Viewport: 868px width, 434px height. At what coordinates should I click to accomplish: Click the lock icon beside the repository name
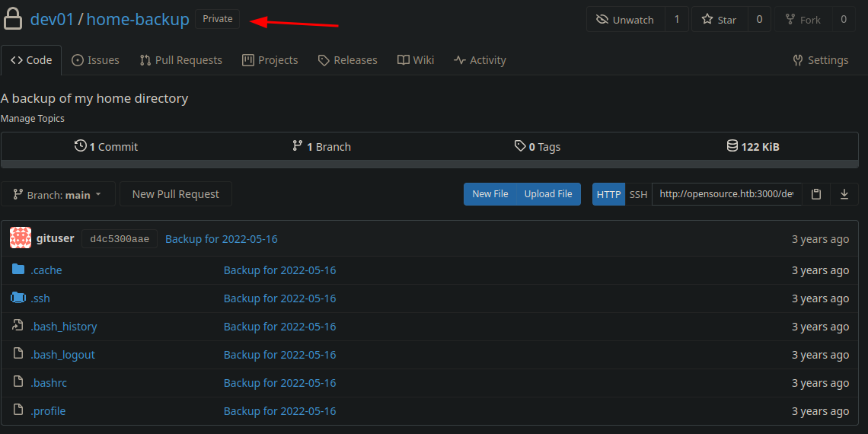click(x=12, y=18)
